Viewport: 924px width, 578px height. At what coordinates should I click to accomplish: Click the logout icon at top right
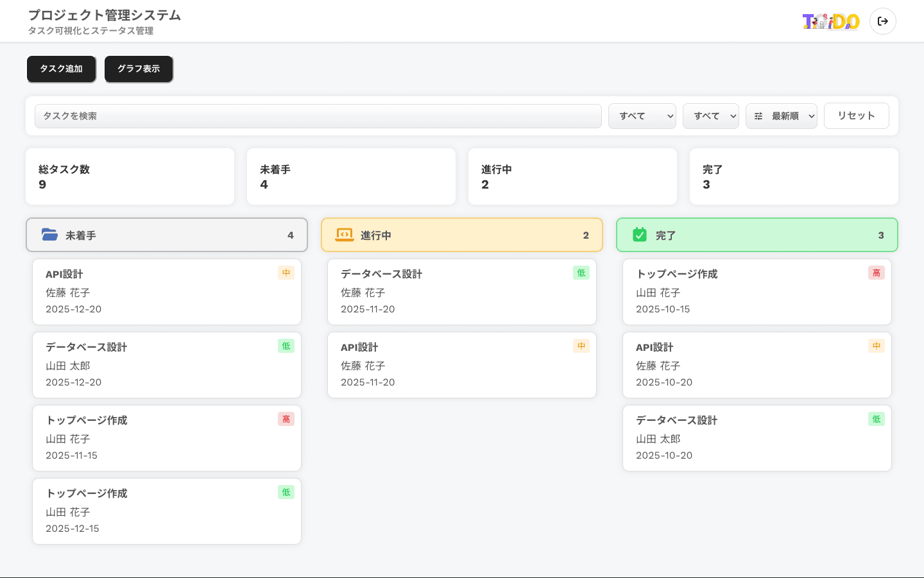pyautogui.click(x=883, y=21)
